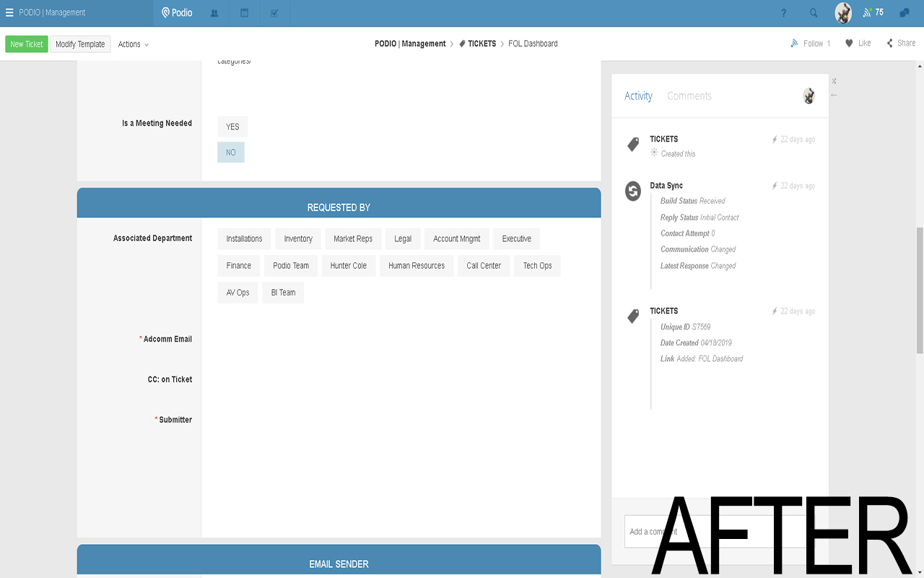Click the left arrow icon beside Activity panel

(x=834, y=95)
